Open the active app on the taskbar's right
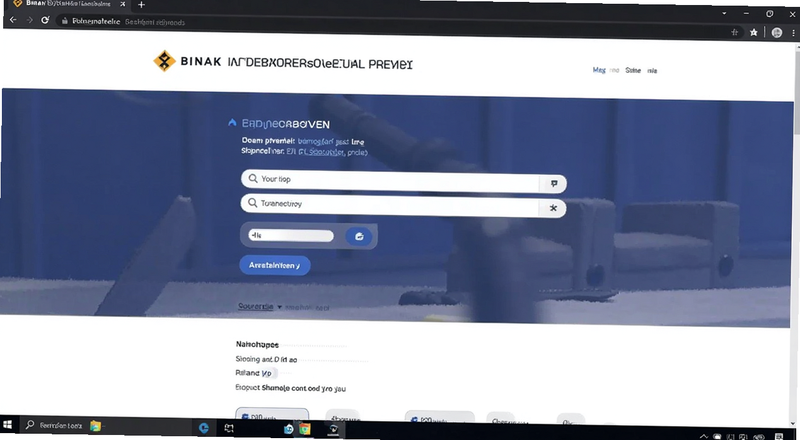Screen dimensions: 800x440 pyautogui.click(x=333, y=430)
